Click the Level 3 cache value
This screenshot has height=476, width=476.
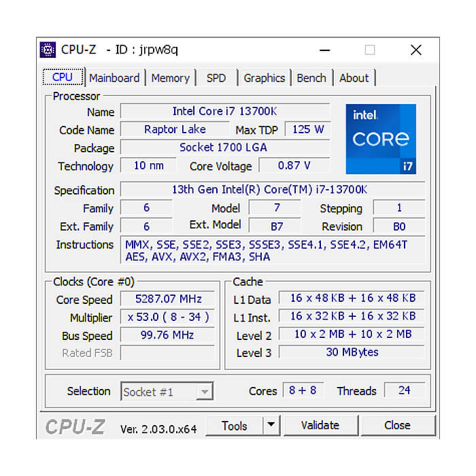click(x=352, y=352)
